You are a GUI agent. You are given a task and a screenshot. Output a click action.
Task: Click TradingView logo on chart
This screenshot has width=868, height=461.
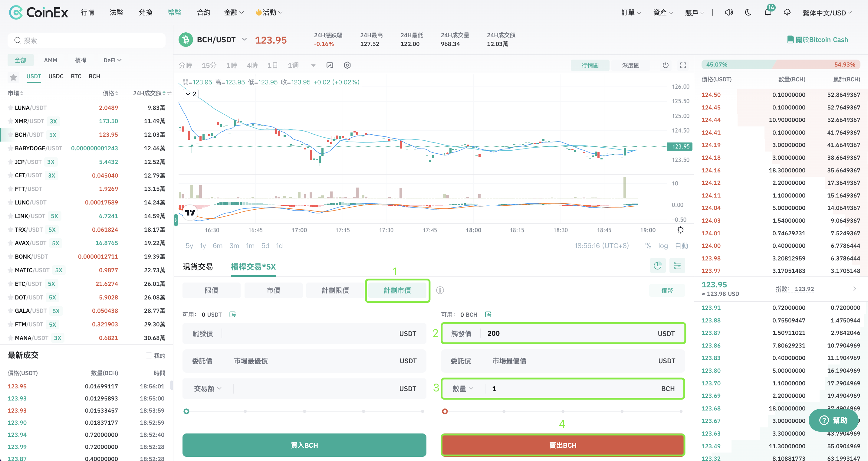coord(190,213)
